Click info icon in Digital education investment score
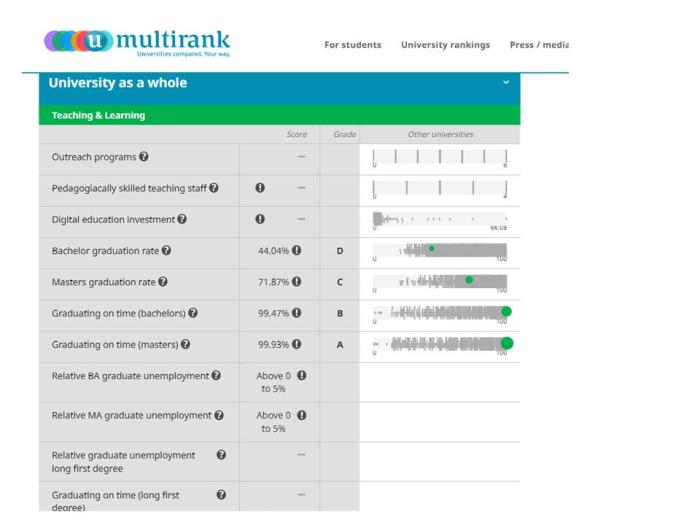700x525 pixels. click(x=260, y=219)
